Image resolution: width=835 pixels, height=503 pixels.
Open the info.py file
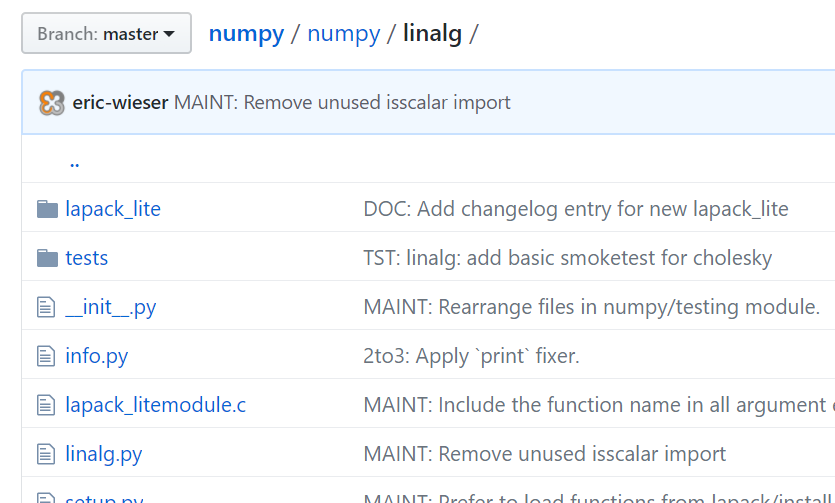tap(96, 356)
